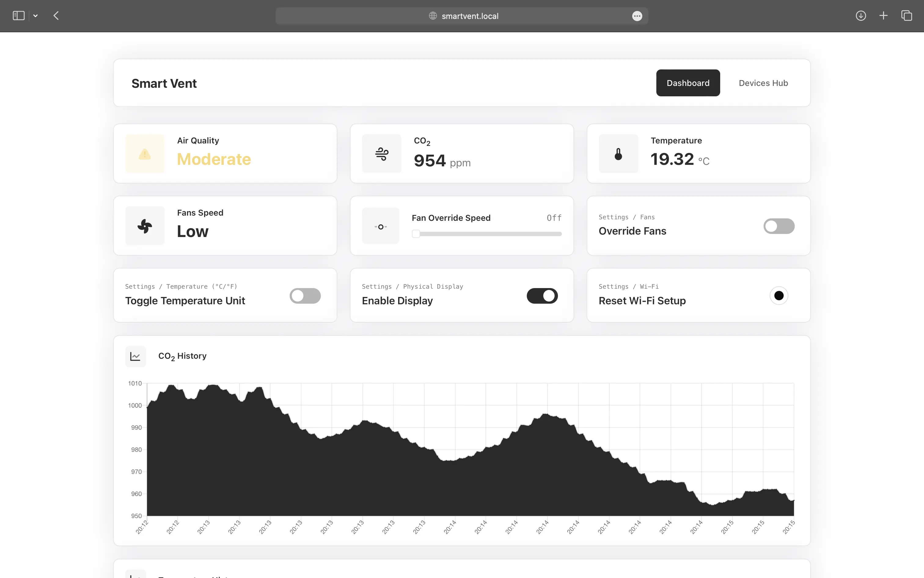This screenshot has height=578, width=924.
Task: Switch to the Dashboard tab
Action: point(688,83)
